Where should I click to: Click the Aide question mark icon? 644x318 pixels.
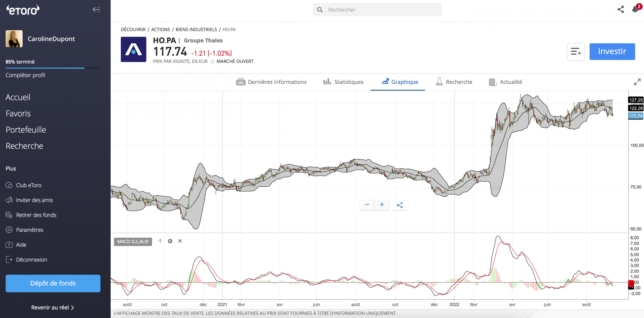point(9,245)
